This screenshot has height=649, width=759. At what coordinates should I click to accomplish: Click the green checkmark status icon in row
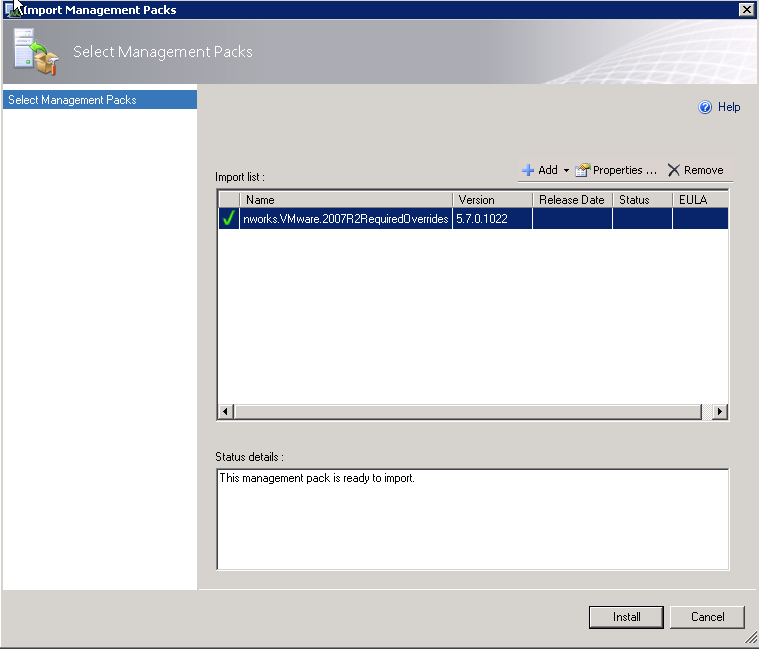coord(228,218)
